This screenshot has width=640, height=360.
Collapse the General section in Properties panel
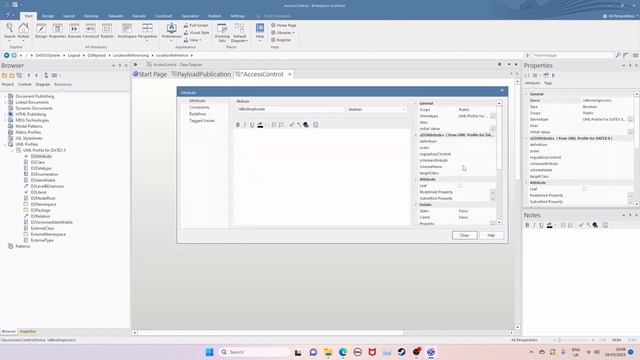point(526,94)
